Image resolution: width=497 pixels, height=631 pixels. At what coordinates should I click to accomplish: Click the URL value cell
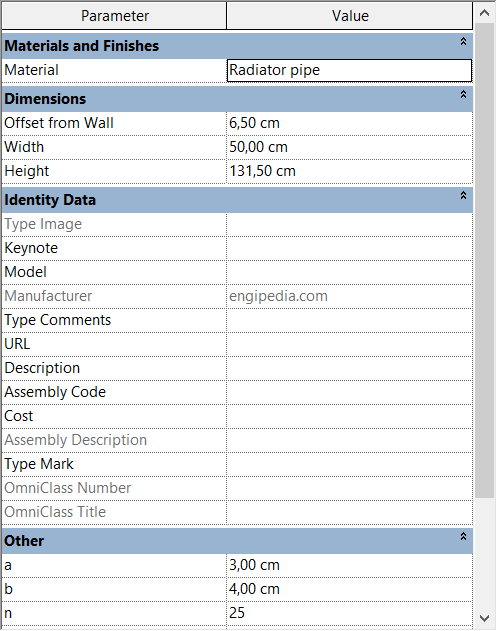point(349,344)
